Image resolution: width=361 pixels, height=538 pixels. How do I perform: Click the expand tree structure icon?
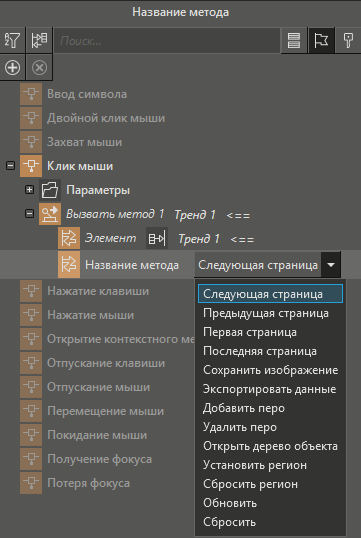[39, 40]
